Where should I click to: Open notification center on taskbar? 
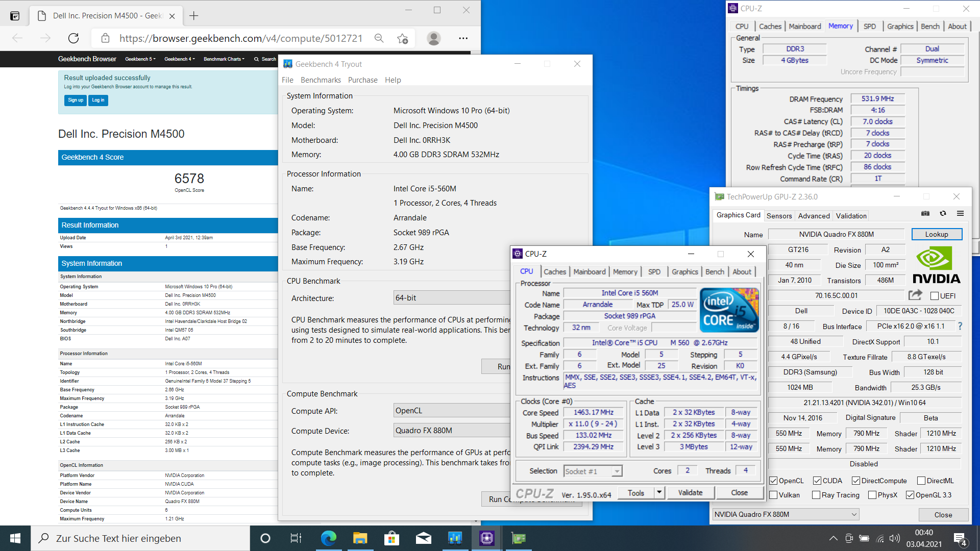pyautogui.click(x=960, y=539)
